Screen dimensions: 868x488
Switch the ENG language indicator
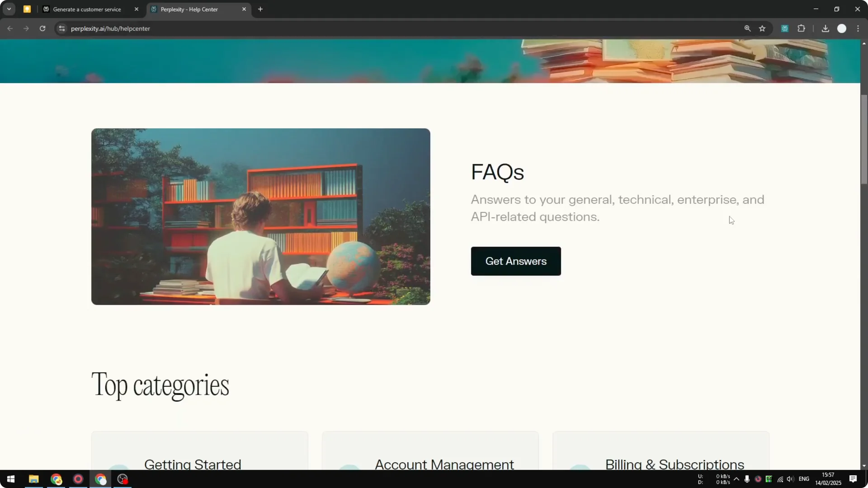(805, 479)
